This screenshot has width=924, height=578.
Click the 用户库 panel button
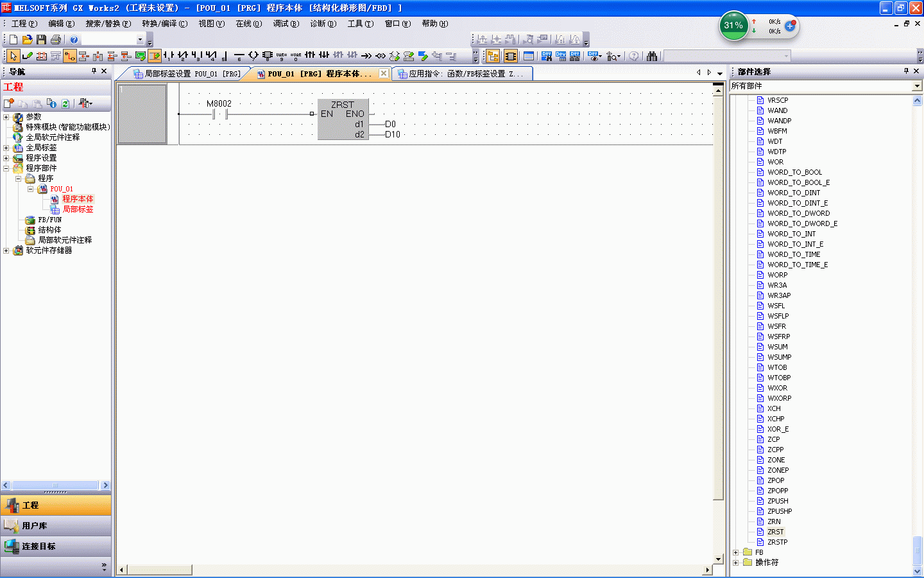(x=56, y=526)
